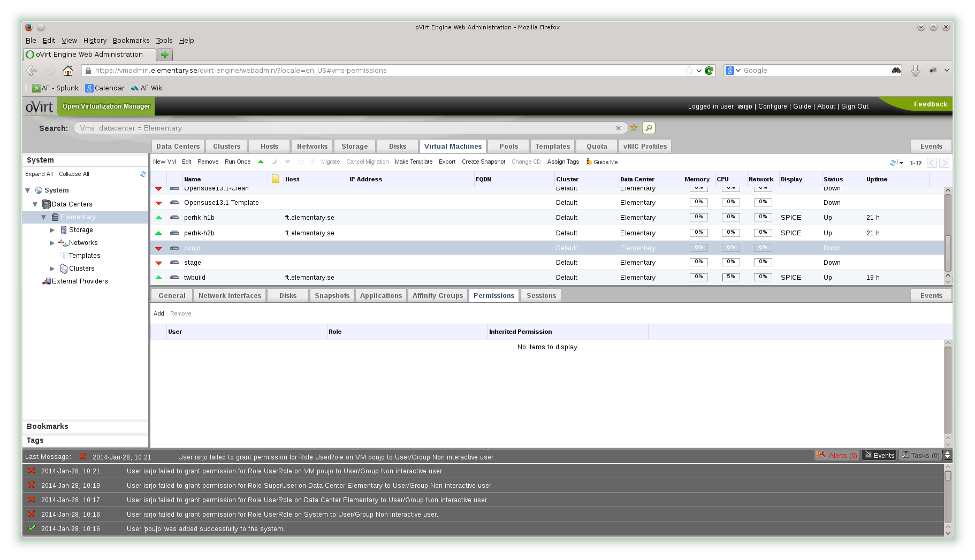This screenshot has height=560, width=975.
Task: Expand the Storage tree node
Action: tap(52, 230)
